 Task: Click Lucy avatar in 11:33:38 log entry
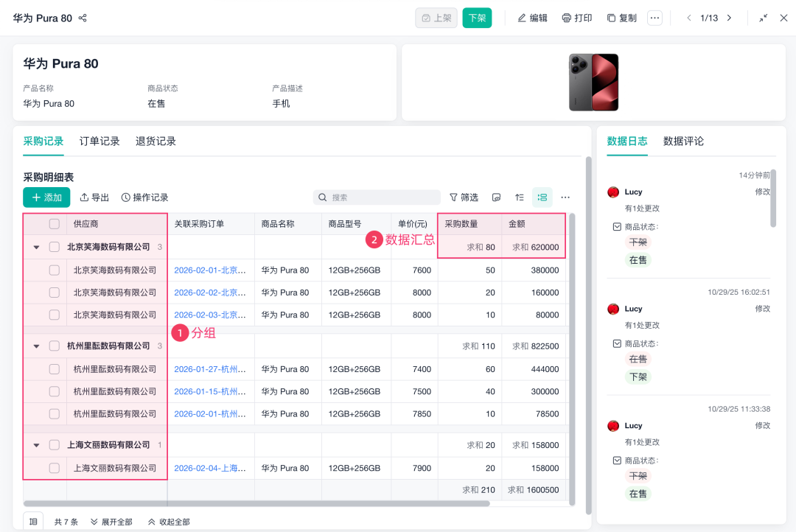(613, 425)
